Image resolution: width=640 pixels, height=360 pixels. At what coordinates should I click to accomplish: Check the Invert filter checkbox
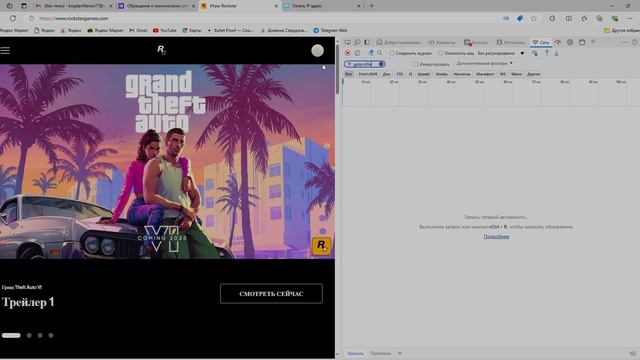click(416, 64)
